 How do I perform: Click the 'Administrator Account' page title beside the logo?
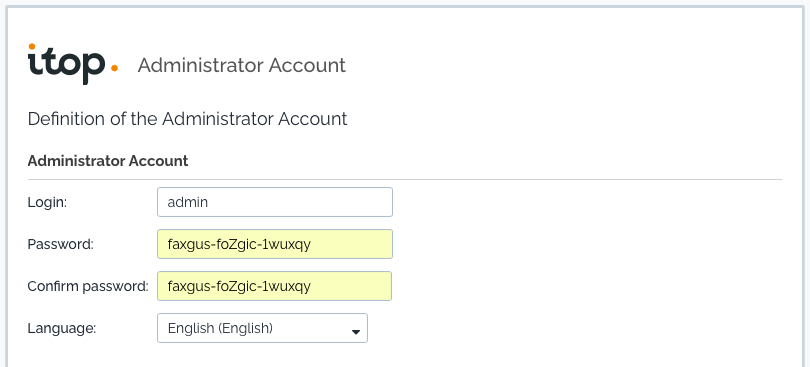(242, 65)
